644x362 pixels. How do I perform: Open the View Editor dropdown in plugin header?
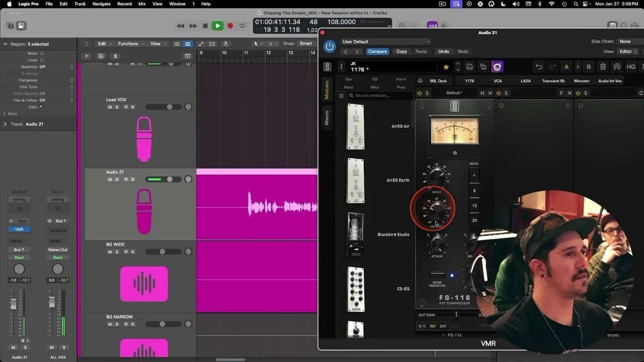628,51
